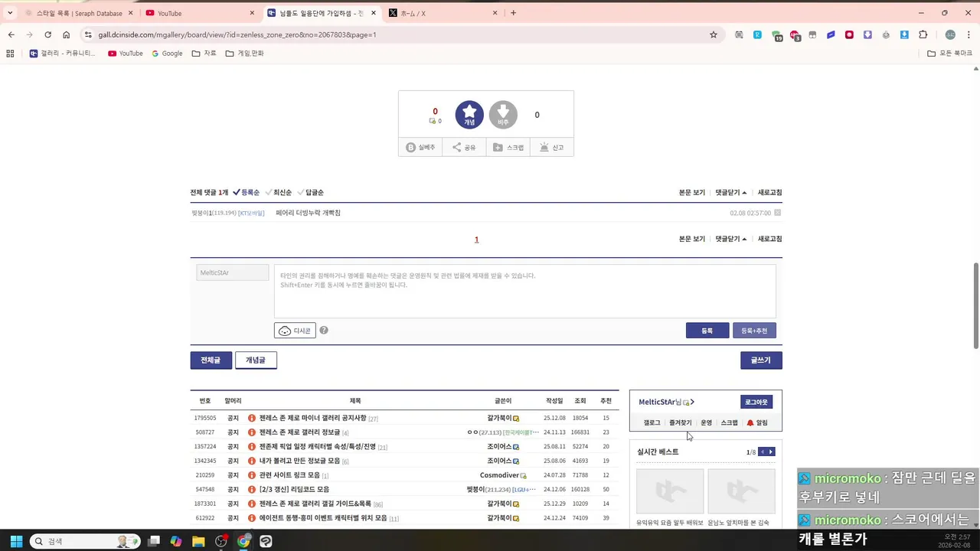Go to previous 실시간 베스트 page arrow
The height and width of the screenshot is (551, 980).
(x=763, y=452)
